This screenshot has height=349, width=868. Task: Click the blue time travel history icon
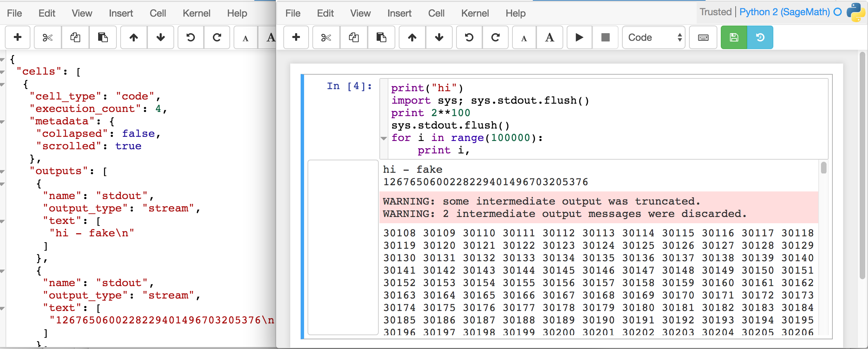pos(760,37)
